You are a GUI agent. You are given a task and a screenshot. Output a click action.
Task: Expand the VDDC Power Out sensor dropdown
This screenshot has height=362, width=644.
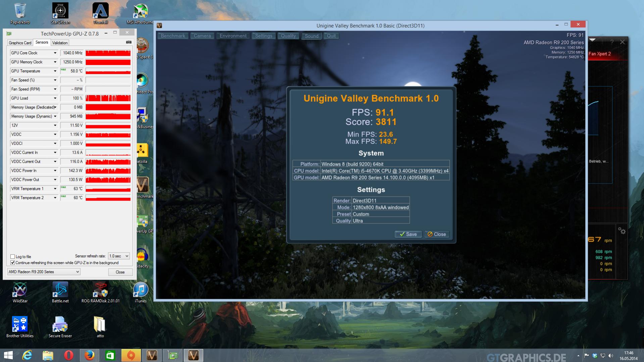point(55,180)
